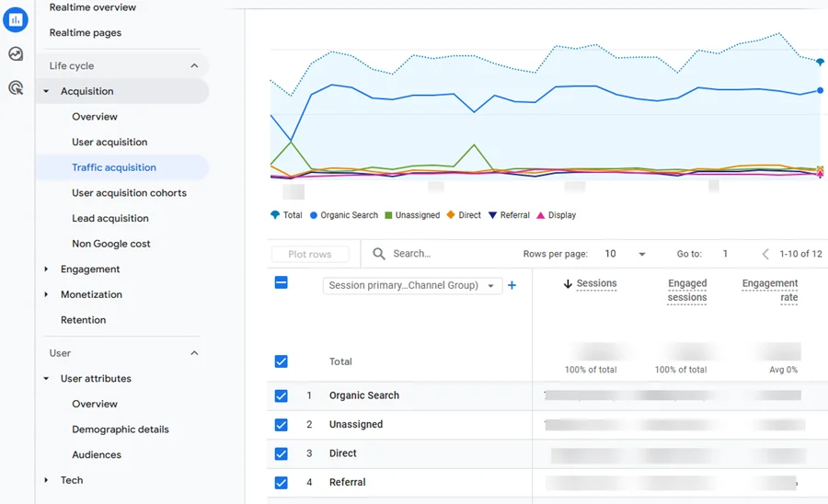Screen dimensions: 828x504
Task: Open the Reports icon in the left rail
Action: (x=16, y=20)
